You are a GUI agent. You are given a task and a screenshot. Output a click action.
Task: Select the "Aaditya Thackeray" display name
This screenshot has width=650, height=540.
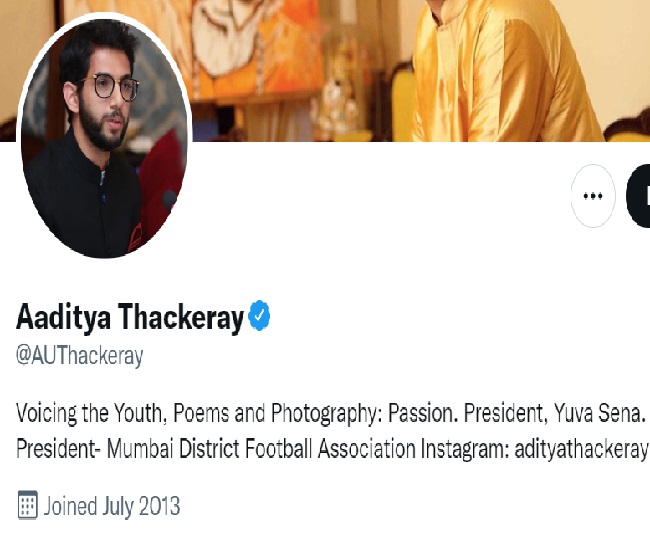pos(130,319)
